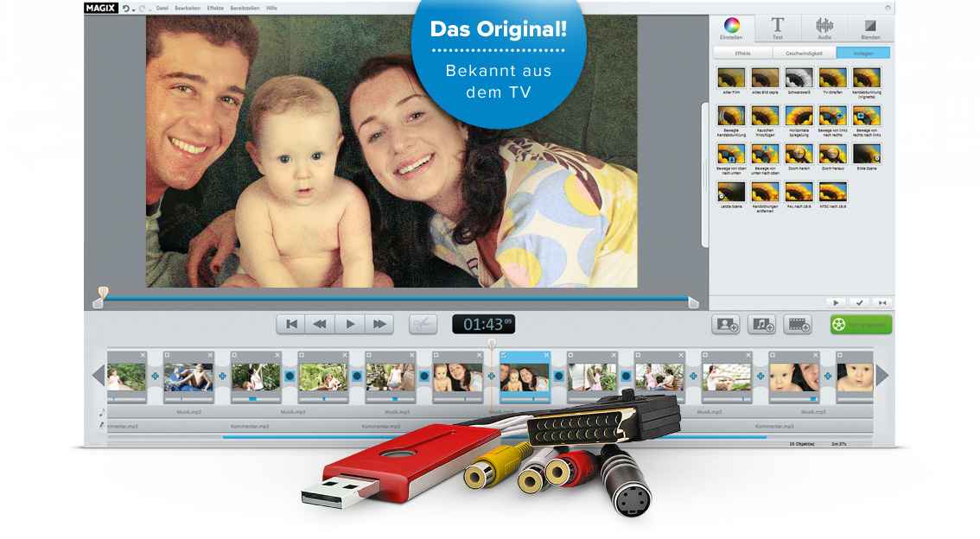
Task: Click the undo arrow icon
Action: (126, 8)
